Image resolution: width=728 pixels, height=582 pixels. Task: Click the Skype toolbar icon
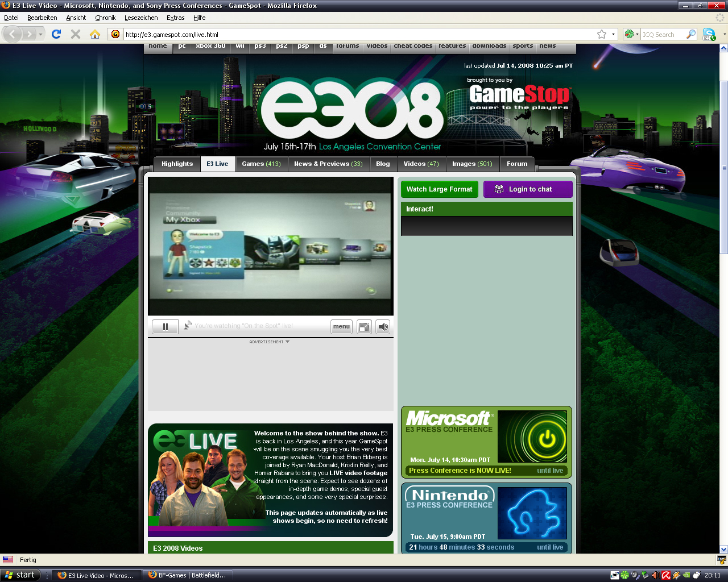[x=709, y=34]
